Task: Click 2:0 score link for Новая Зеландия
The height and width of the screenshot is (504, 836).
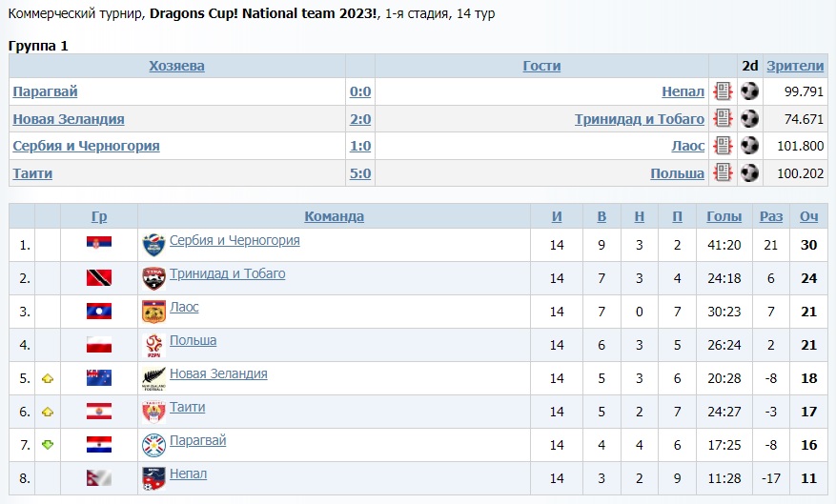Action: pyautogui.click(x=360, y=119)
